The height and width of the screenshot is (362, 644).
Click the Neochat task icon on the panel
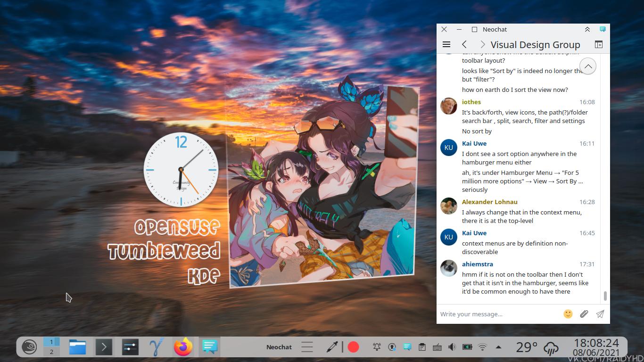point(209,347)
